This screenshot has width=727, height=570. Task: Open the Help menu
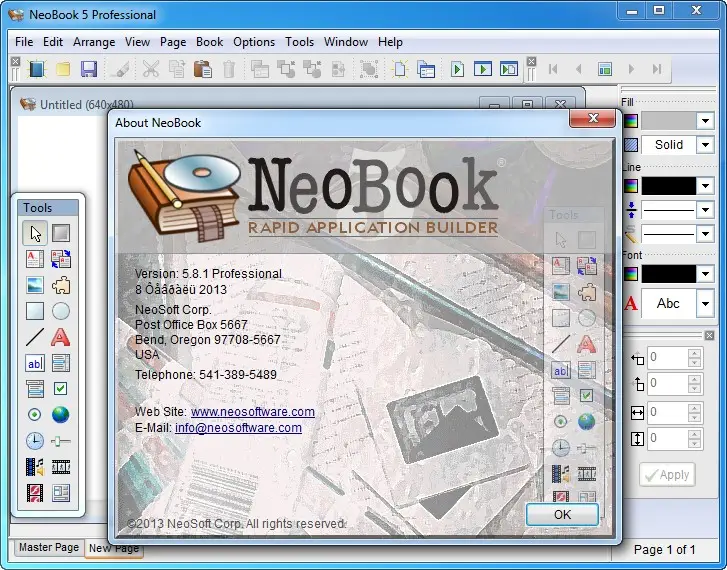click(390, 42)
